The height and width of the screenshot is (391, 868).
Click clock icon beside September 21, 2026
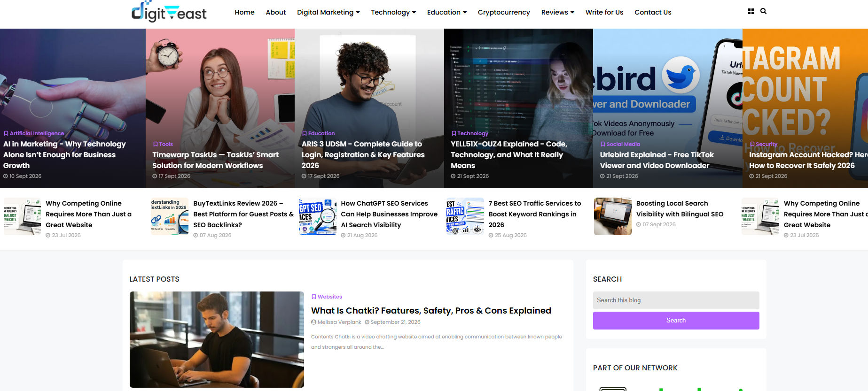tap(367, 322)
